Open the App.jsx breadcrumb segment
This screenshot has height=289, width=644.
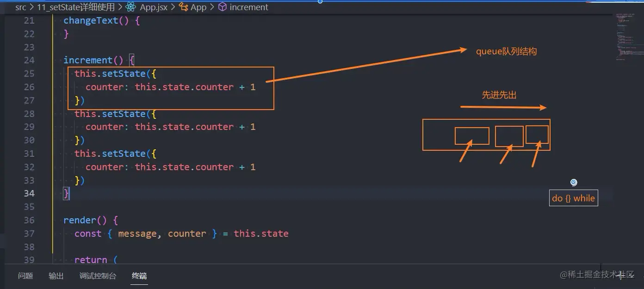pos(154,7)
